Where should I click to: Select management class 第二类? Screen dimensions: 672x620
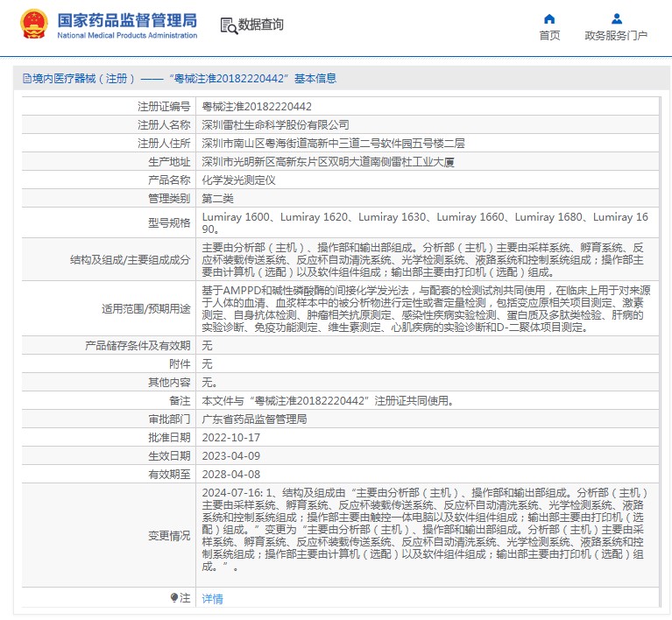point(217,199)
